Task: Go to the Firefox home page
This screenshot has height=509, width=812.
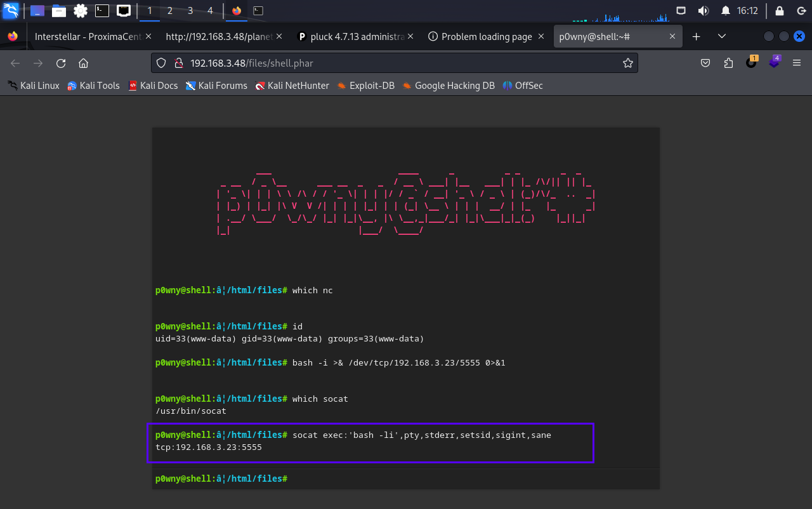Action: point(83,63)
